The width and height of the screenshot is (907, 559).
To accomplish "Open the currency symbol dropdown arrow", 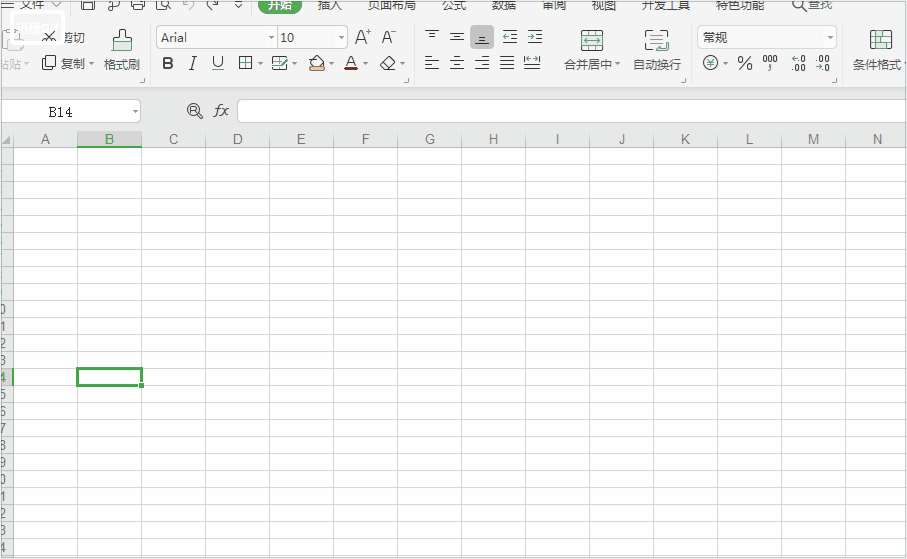I will (x=725, y=63).
